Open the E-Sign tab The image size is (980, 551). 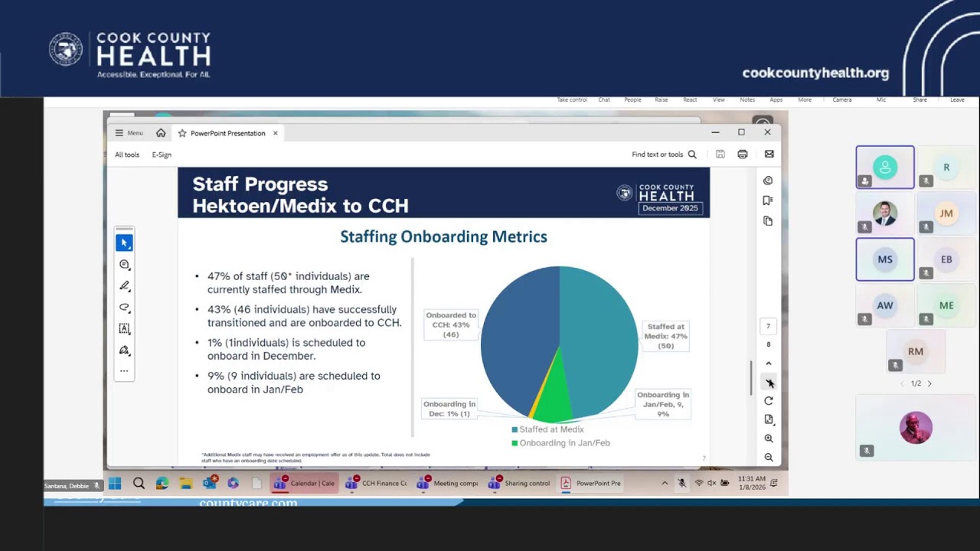point(162,155)
